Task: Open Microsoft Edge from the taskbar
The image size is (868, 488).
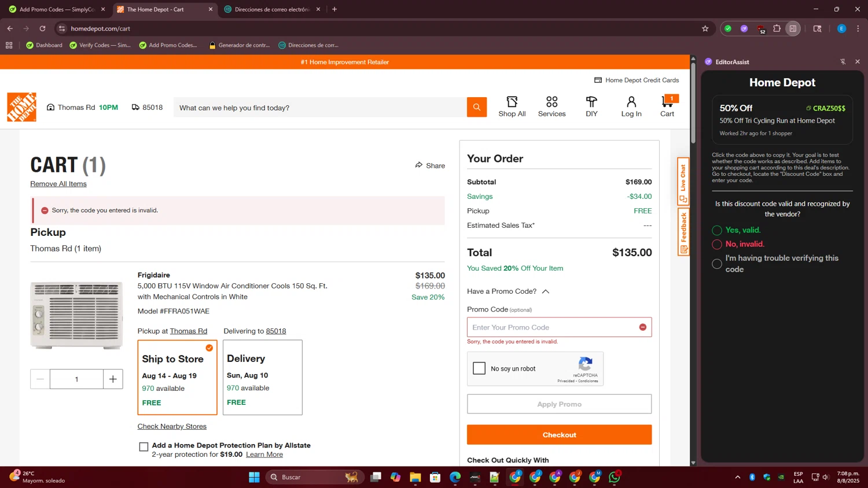Action: 455,477
